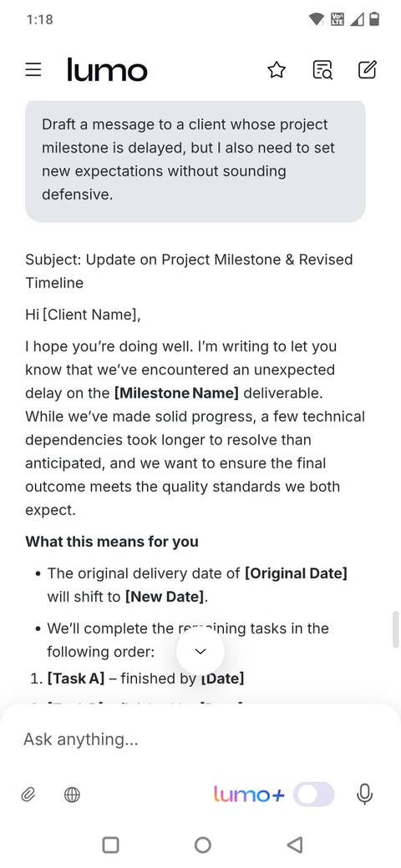Image resolution: width=401 pixels, height=868 pixels.
Task: Tap the page scrollbar handle
Action: (396, 628)
